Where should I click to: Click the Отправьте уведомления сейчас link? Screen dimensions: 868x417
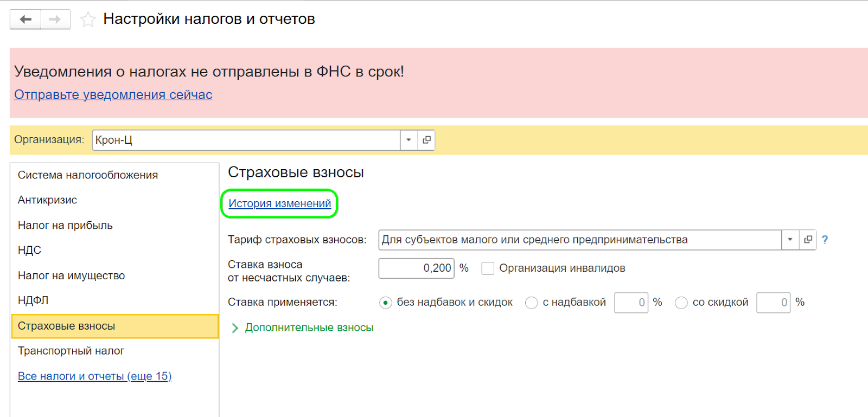[x=113, y=95]
